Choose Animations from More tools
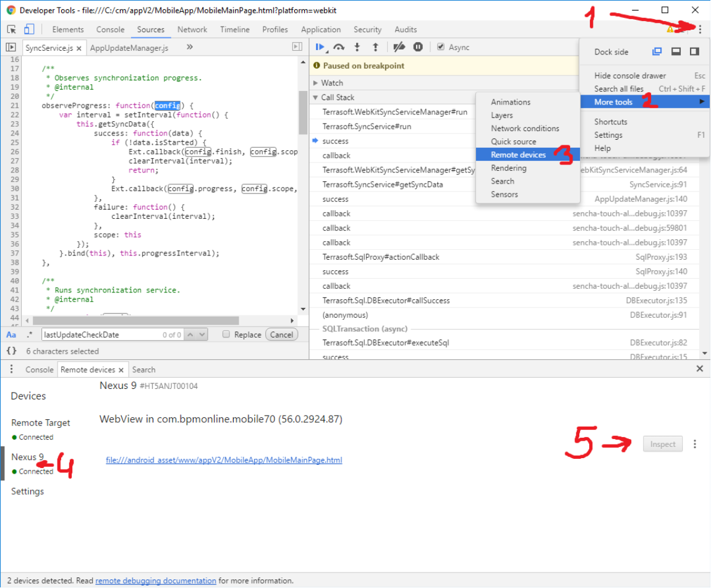 coord(528,102)
